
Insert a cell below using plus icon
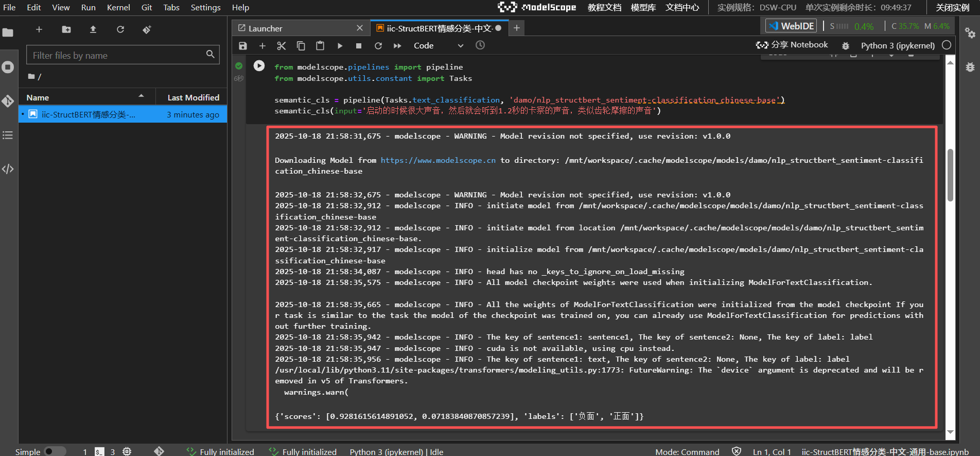[x=262, y=46]
